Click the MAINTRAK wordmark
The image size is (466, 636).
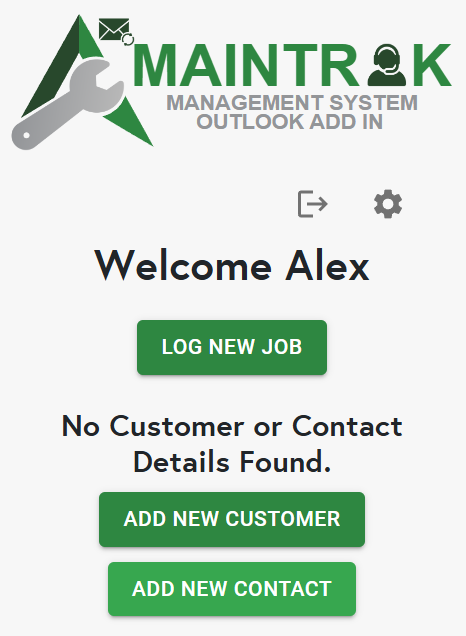click(292, 65)
